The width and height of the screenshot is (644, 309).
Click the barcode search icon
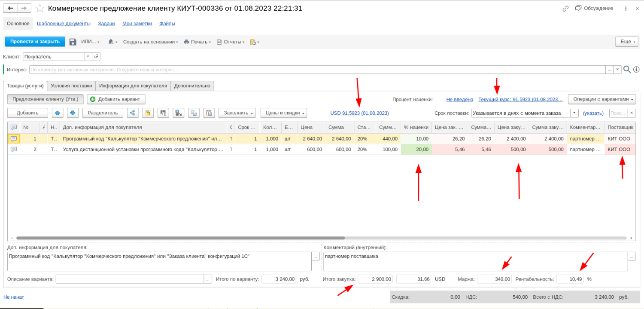pos(163,113)
